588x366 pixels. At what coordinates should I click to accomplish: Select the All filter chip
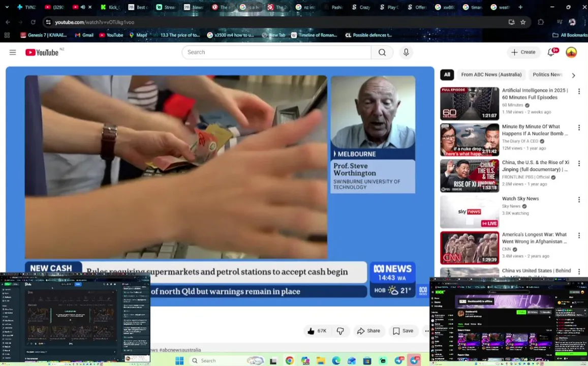[x=447, y=75]
